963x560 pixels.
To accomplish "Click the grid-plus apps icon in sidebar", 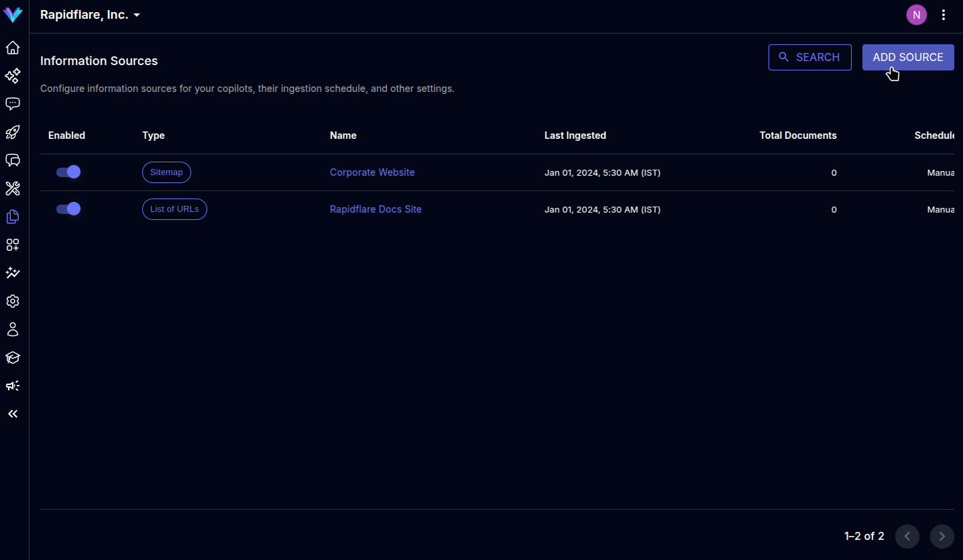I will coord(13,245).
